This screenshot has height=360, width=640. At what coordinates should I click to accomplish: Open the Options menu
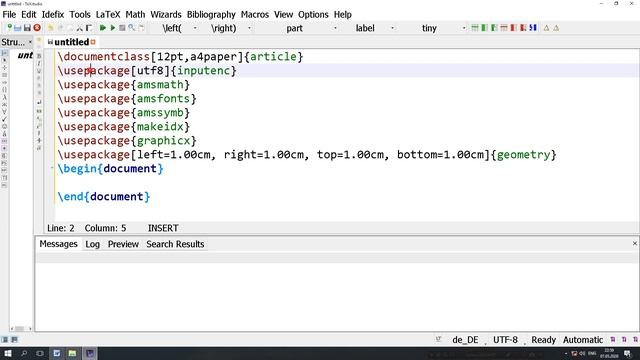coord(313,14)
